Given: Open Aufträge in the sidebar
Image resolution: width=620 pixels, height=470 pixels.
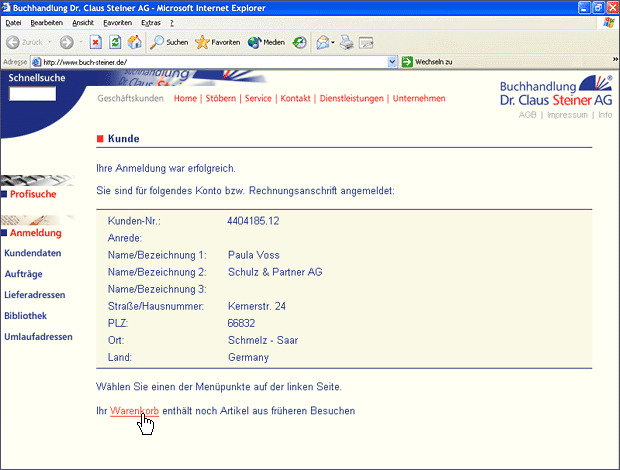Looking at the screenshot, I should click(23, 274).
